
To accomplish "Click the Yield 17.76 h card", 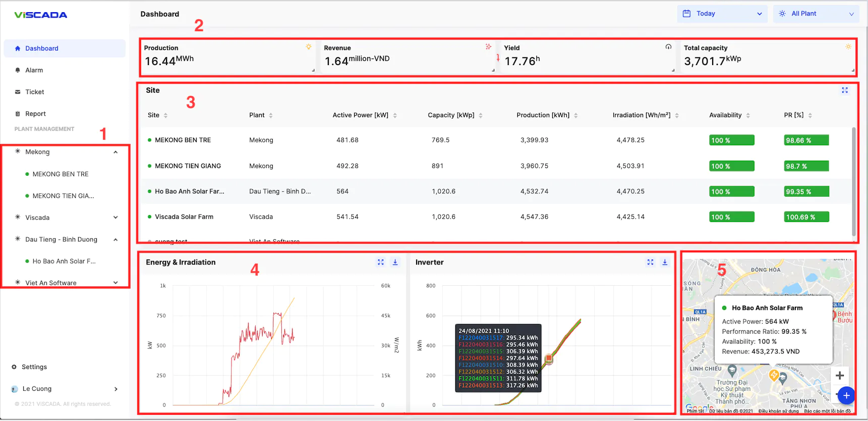I will point(589,57).
